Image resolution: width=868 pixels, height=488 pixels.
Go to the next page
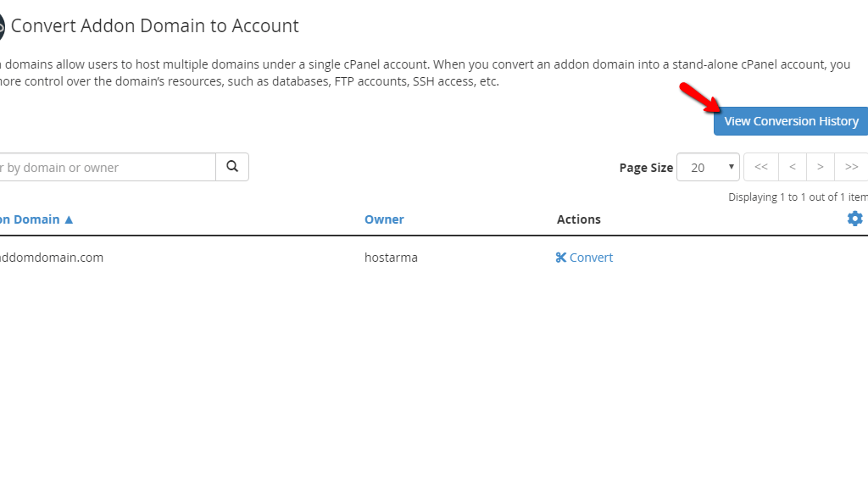(x=821, y=167)
